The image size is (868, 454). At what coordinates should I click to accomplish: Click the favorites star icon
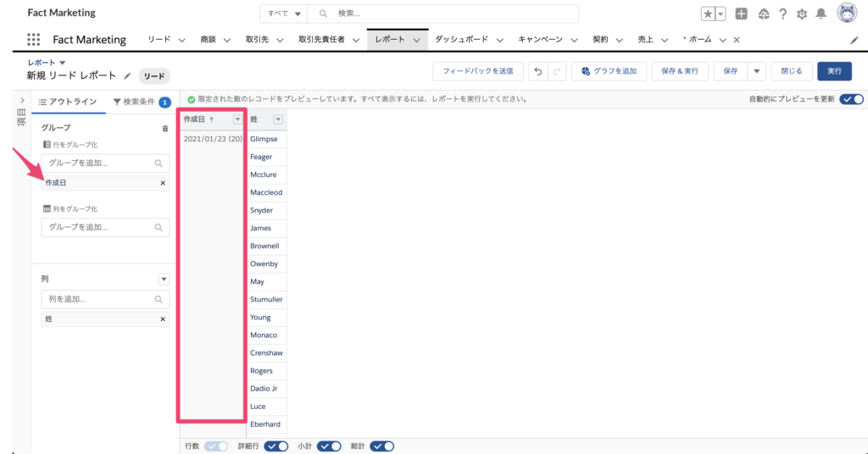click(708, 14)
